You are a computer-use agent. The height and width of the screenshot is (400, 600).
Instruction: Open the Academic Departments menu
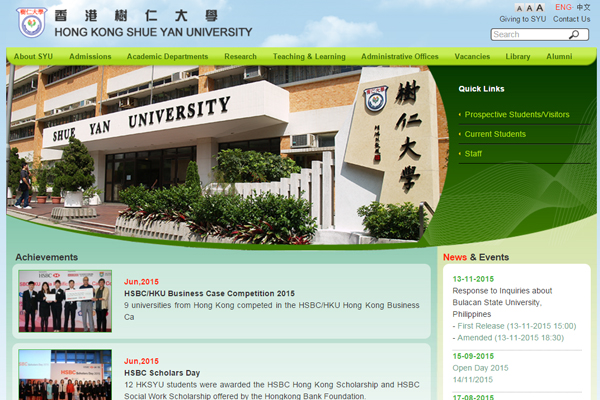pos(167,57)
